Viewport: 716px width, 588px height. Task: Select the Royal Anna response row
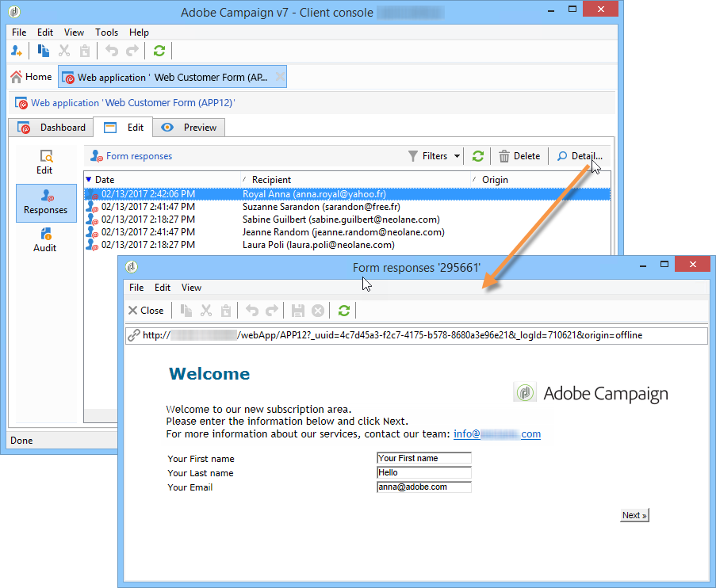(x=347, y=194)
